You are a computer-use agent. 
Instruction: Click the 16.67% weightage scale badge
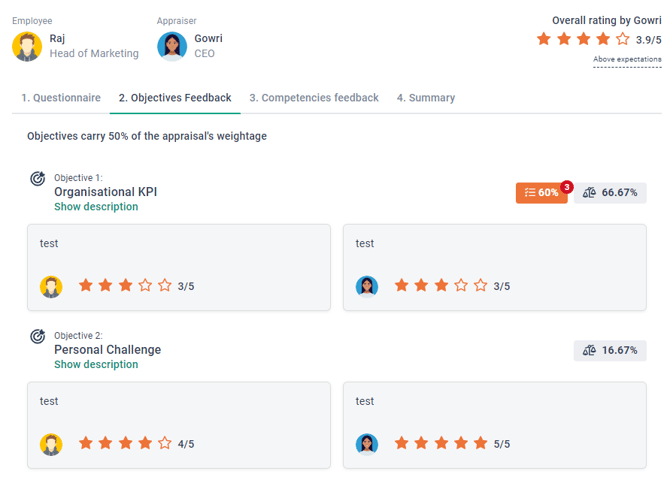tap(610, 351)
